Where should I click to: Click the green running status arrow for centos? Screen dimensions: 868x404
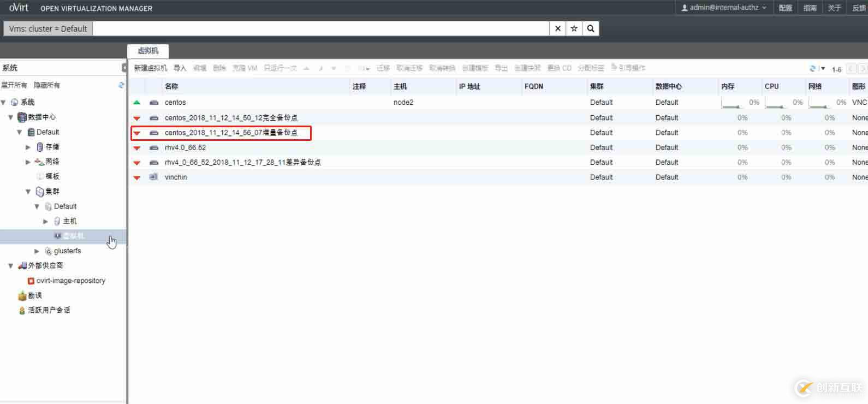click(x=137, y=102)
